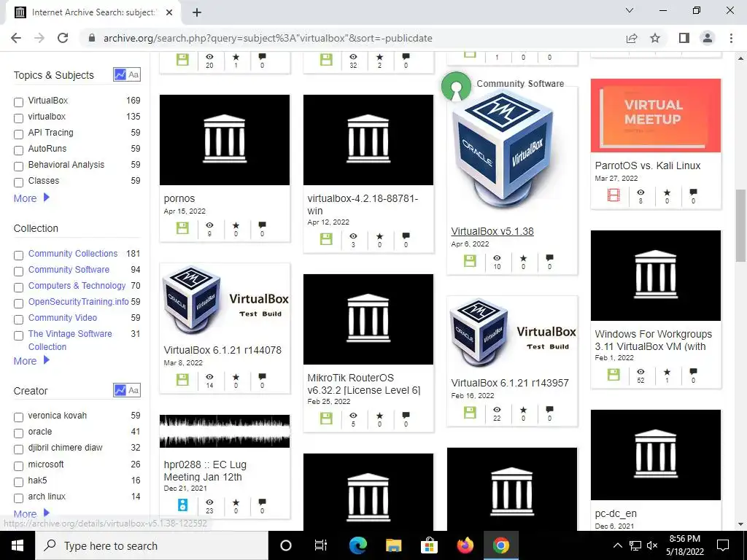The image size is (747, 560).
Task: Click the Virtual Meetup thumbnail image
Action: click(656, 116)
